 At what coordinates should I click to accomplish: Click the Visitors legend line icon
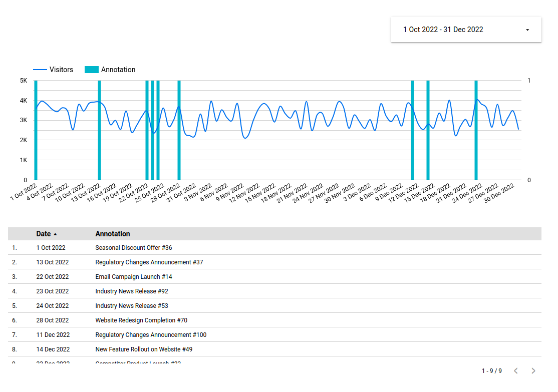pyautogui.click(x=40, y=70)
